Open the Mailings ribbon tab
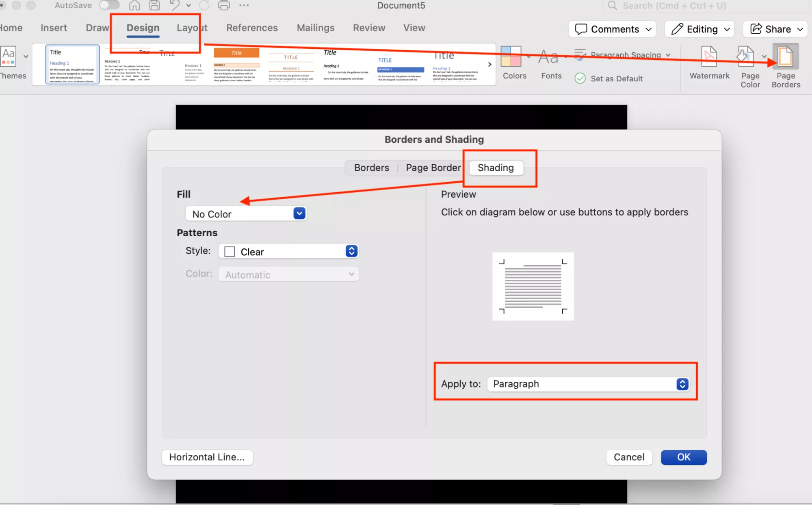 pyautogui.click(x=315, y=28)
